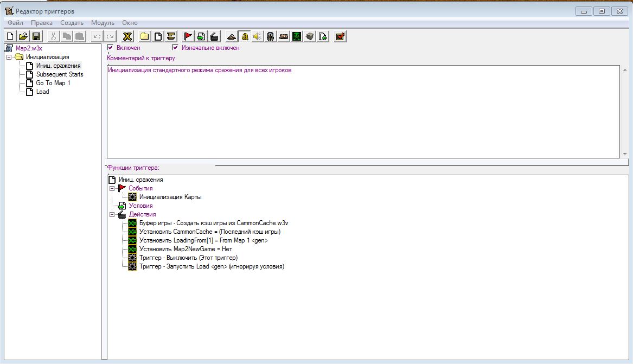Collapse the События section
Viewport: 633px width, 364px height.
pyautogui.click(x=112, y=188)
